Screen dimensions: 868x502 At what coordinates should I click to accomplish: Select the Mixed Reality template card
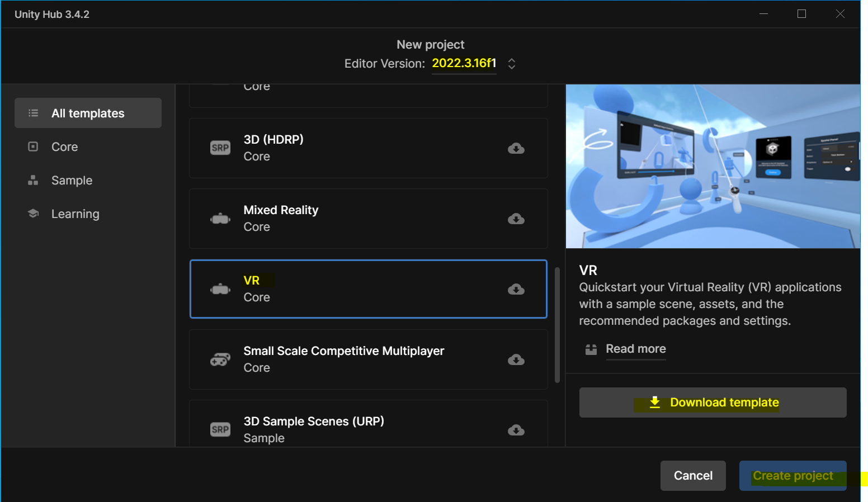(369, 219)
